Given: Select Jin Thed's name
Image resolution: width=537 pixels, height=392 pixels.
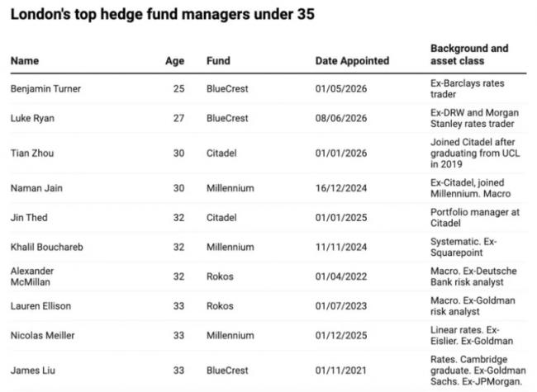Looking at the screenshot, I should click(29, 218).
